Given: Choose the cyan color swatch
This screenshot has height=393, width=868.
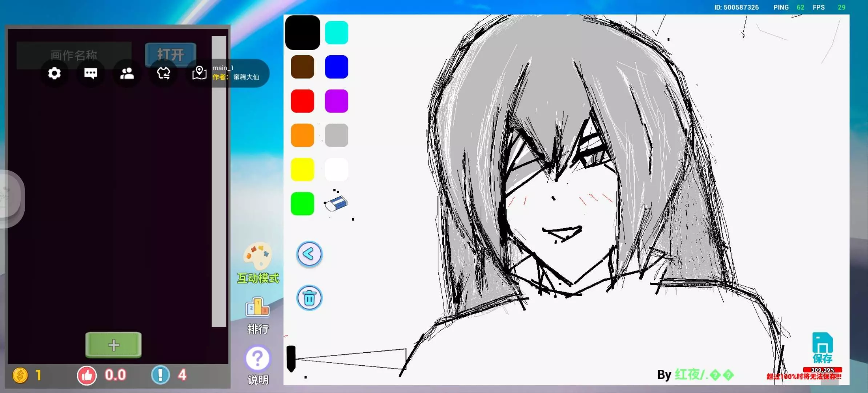Looking at the screenshot, I should tap(336, 33).
